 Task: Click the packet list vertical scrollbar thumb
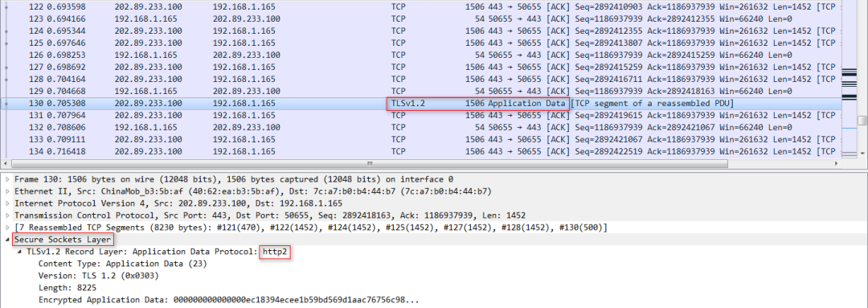click(x=862, y=121)
